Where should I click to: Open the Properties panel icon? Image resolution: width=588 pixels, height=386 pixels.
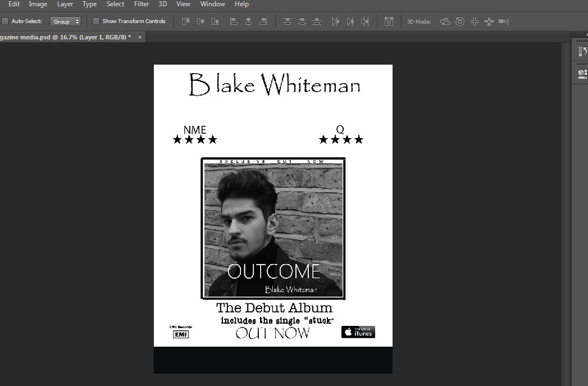582,74
